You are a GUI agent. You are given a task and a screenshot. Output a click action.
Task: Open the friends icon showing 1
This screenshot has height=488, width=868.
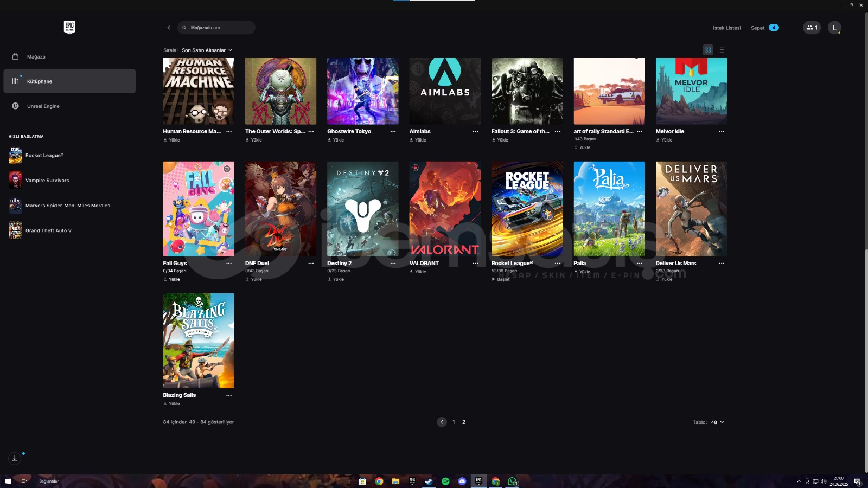pyautogui.click(x=812, y=28)
